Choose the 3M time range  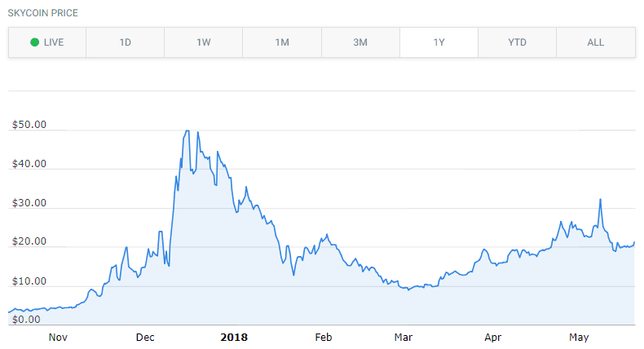pos(360,42)
